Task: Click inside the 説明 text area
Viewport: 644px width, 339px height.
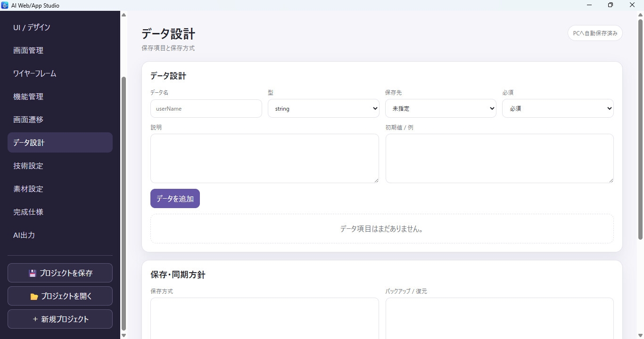Action: point(264,158)
